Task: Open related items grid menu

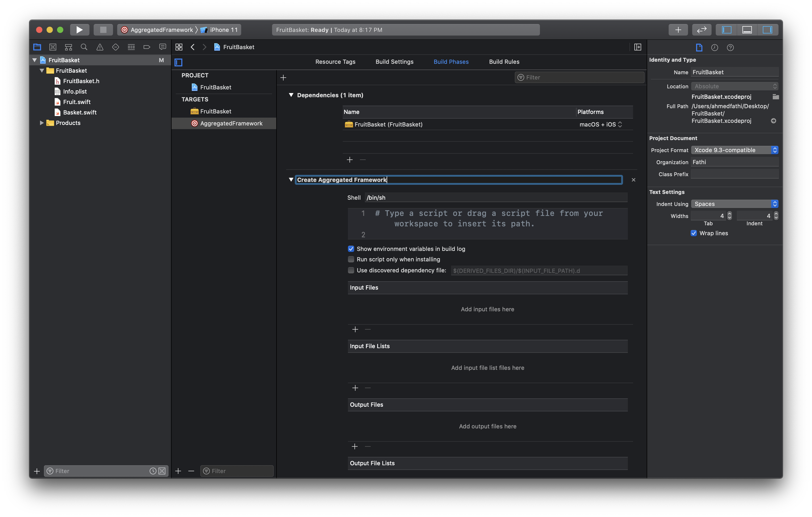Action: [x=179, y=47]
